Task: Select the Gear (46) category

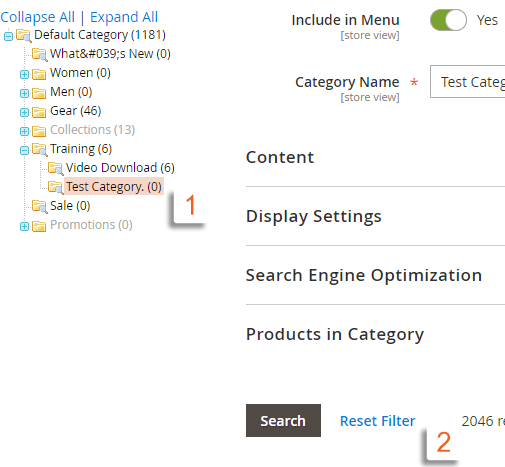Action: [x=76, y=111]
